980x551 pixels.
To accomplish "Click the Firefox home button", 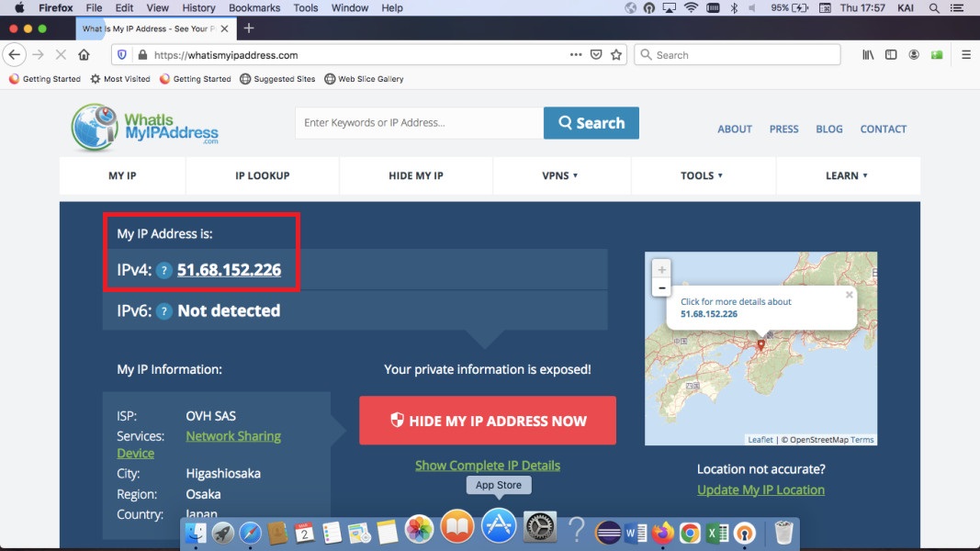I will point(84,55).
